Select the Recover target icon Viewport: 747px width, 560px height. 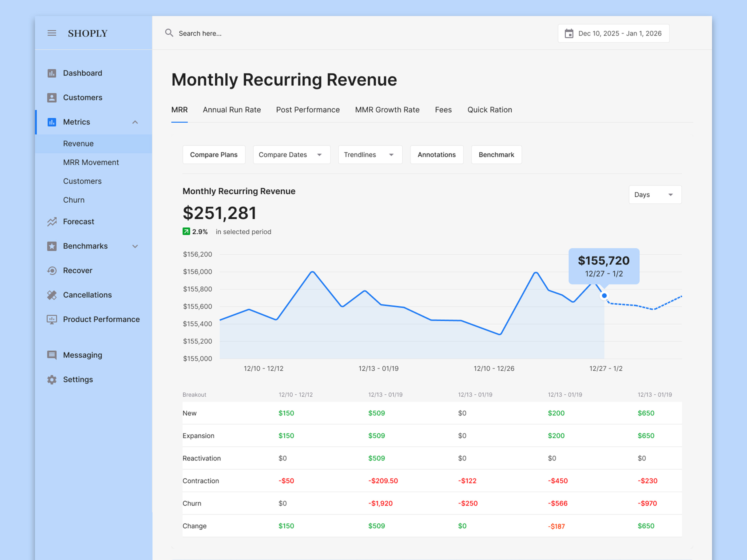[52, 270]
